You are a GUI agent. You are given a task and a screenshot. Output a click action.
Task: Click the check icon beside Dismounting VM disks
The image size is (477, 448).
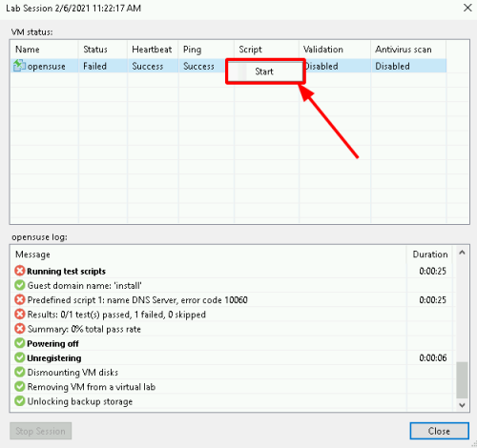coord(20,372)
